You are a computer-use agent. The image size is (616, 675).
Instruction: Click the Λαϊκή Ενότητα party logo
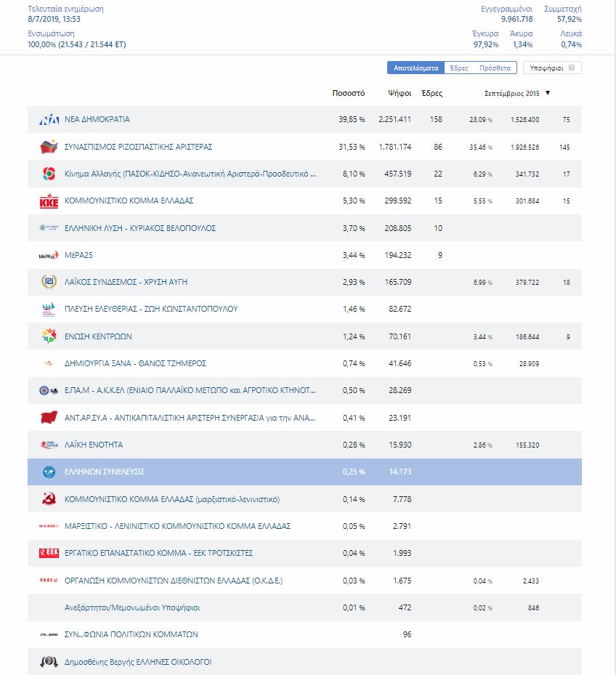point(49,445)
